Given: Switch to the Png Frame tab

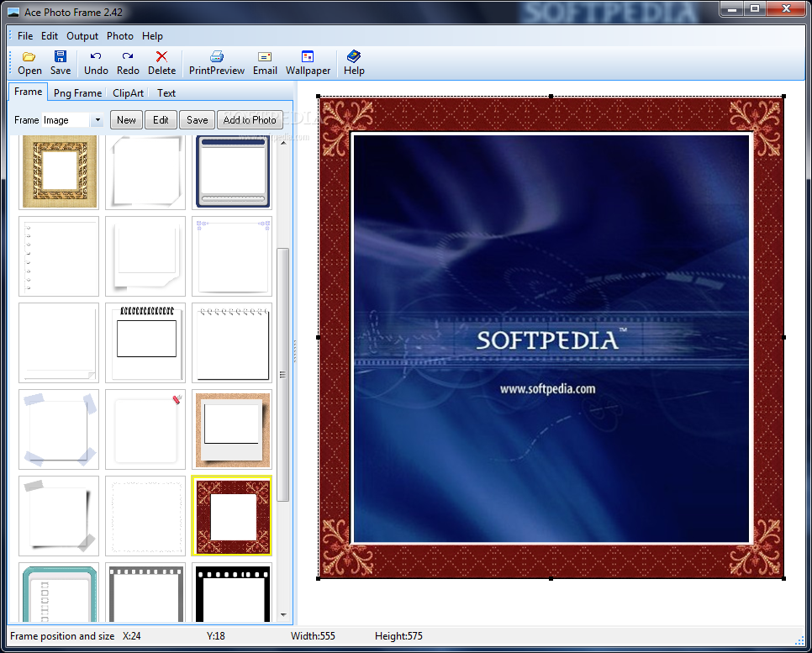Looking at the screenshot, I should [77, 93].
